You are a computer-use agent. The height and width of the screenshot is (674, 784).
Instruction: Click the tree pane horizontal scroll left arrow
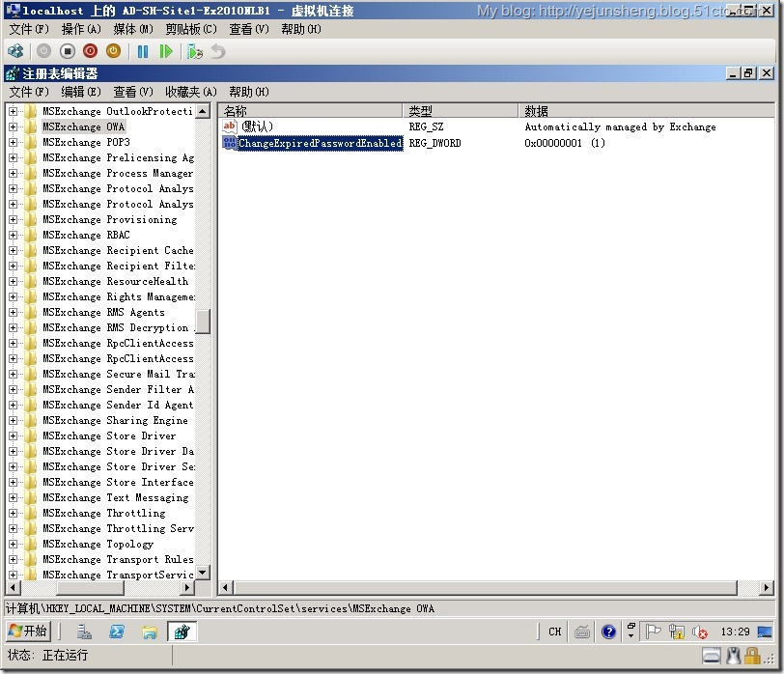point(13,587)
